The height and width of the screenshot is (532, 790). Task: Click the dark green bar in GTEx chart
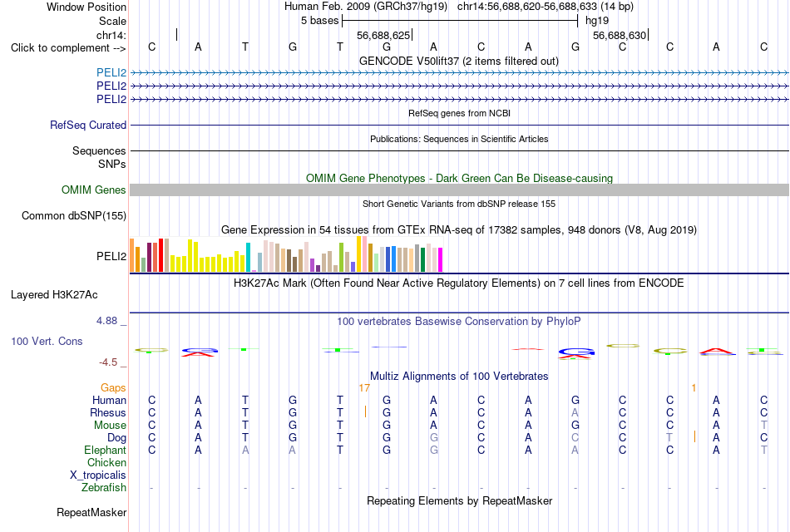pyautogui.click(x=422, y=260)
